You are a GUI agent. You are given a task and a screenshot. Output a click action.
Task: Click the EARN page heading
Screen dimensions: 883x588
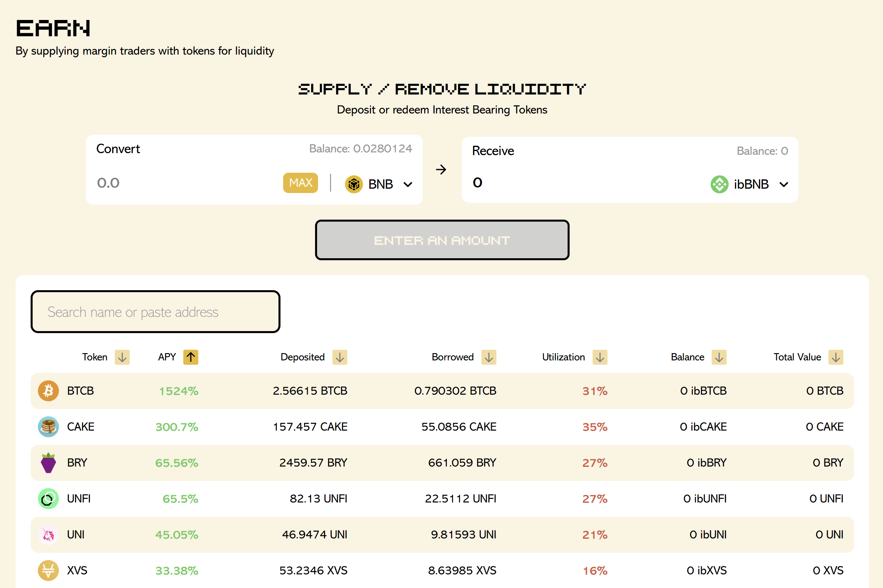tap(53, 28)
